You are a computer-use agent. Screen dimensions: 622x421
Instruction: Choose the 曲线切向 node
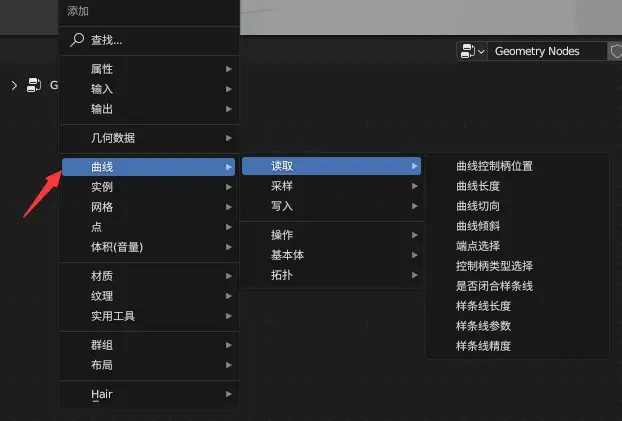tap(478, 206)
